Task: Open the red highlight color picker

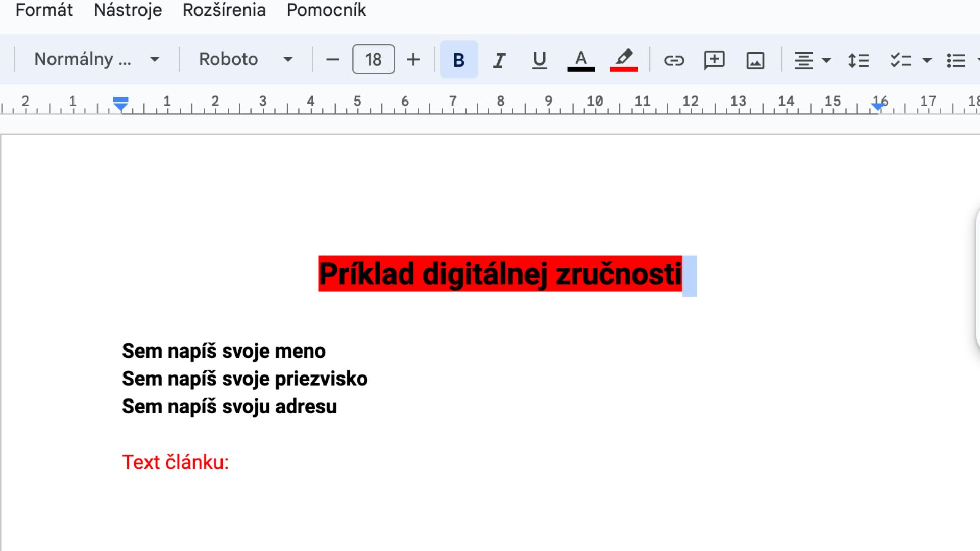Action: (624, 60)
